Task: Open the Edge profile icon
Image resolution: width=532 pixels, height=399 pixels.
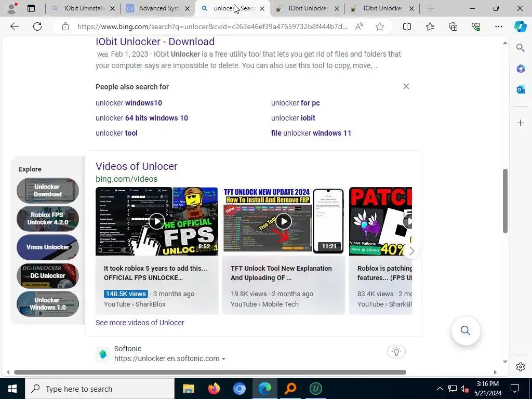Action: point(12,8)
